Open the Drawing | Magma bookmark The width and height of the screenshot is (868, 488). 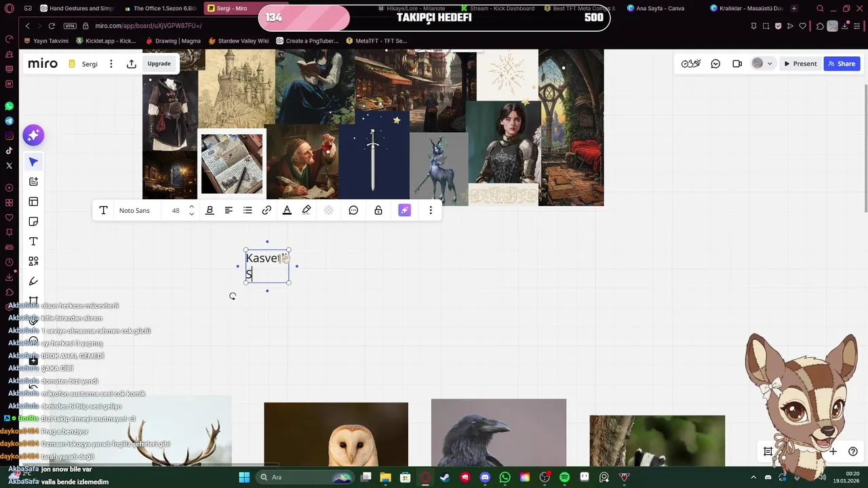[173, 41]
